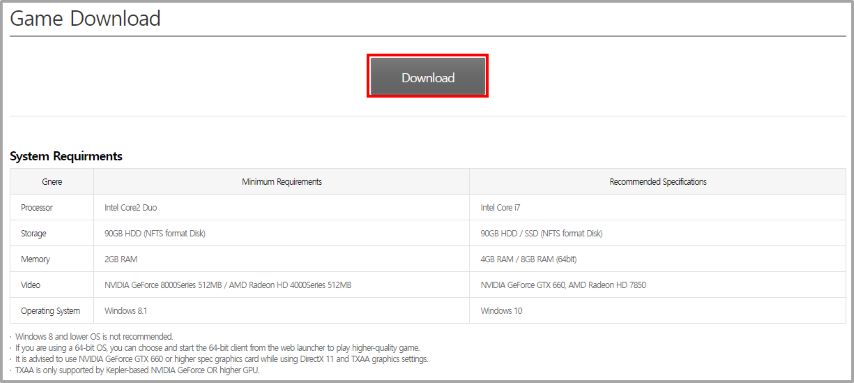This screenshot has height=383, width=854.
Task: Click the Minimum Requirements column header
Action: (x=282, y=182)
